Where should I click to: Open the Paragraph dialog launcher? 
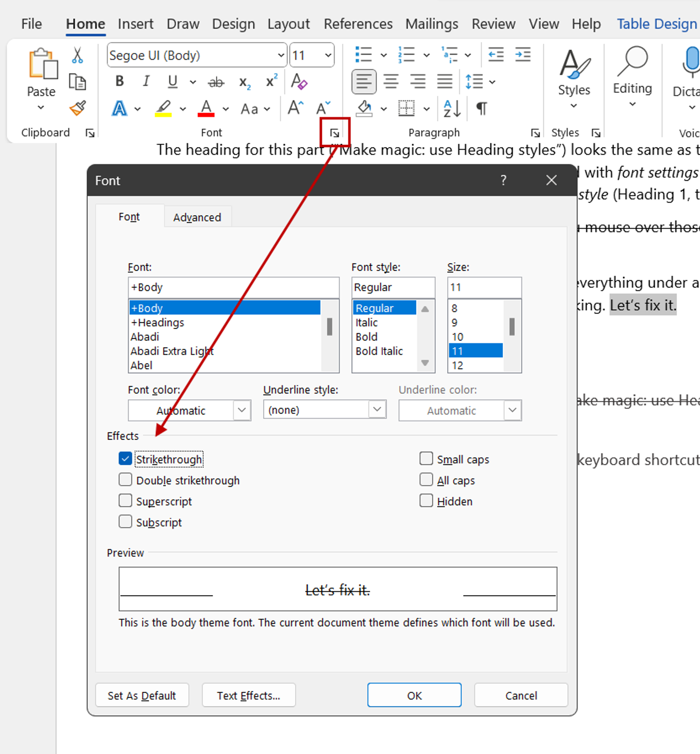point(535,133)
